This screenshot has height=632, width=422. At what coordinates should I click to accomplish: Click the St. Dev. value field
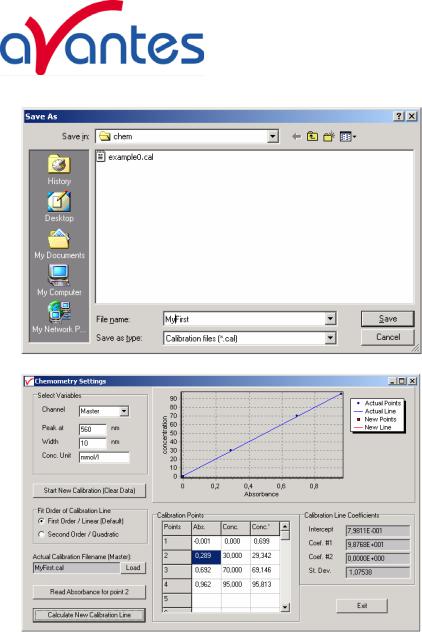pyautogui.click(x=378, y=572)
